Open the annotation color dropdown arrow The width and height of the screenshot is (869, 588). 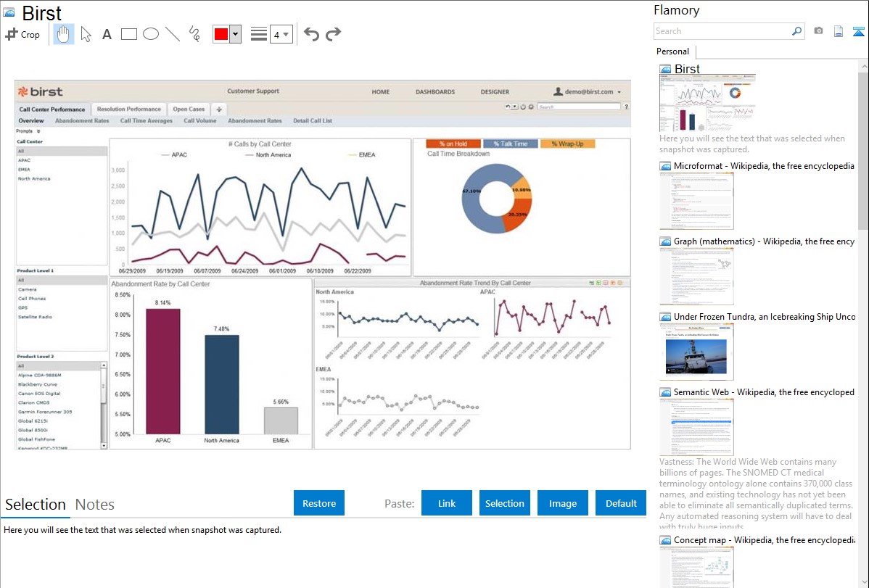[x=235, y=34]
